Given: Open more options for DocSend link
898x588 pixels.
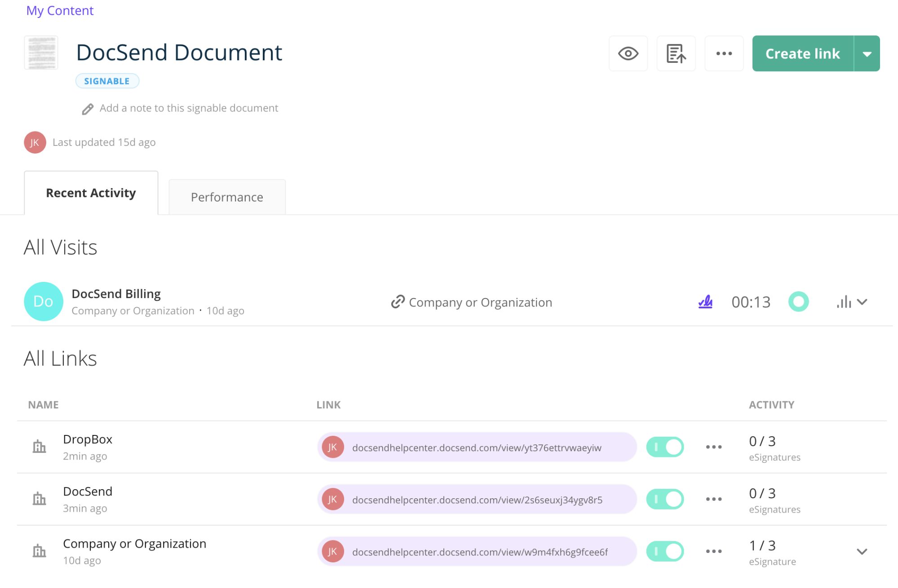Looking at the screenshot, I should click(713, 499).
